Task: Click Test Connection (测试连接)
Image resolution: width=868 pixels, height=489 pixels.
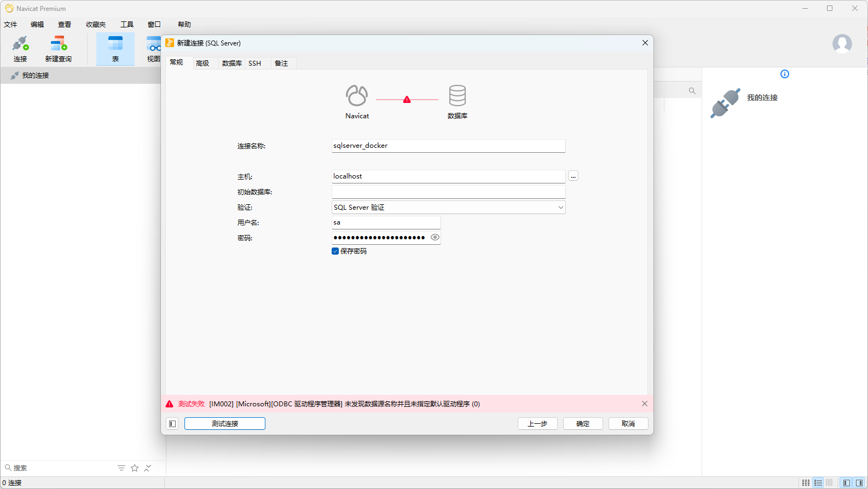Action: 225,424
